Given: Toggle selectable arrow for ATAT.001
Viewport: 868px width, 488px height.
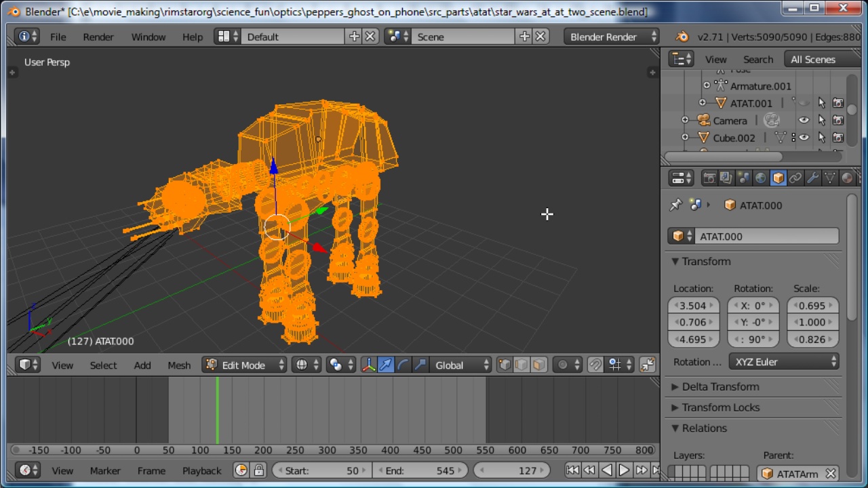Looking at the screenshot, I should (x=821, y=103).
